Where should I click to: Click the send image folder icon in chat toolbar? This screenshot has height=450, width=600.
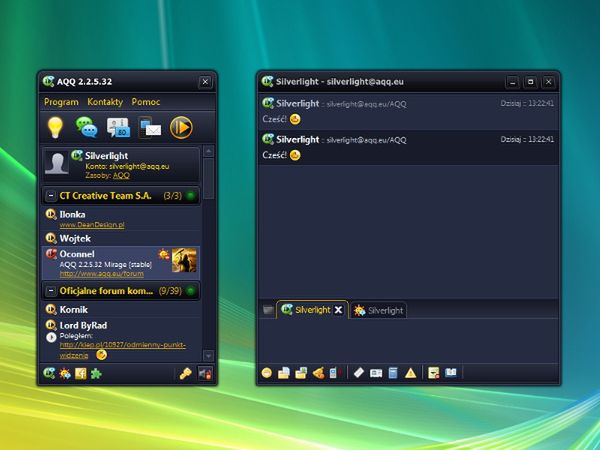click(301, 373)
